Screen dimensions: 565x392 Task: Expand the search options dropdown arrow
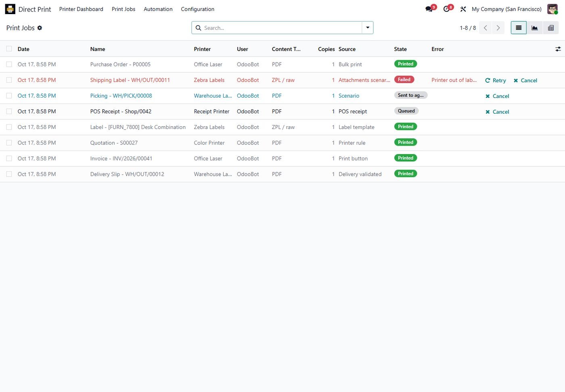pyautogui.click(x=368, y=28)
